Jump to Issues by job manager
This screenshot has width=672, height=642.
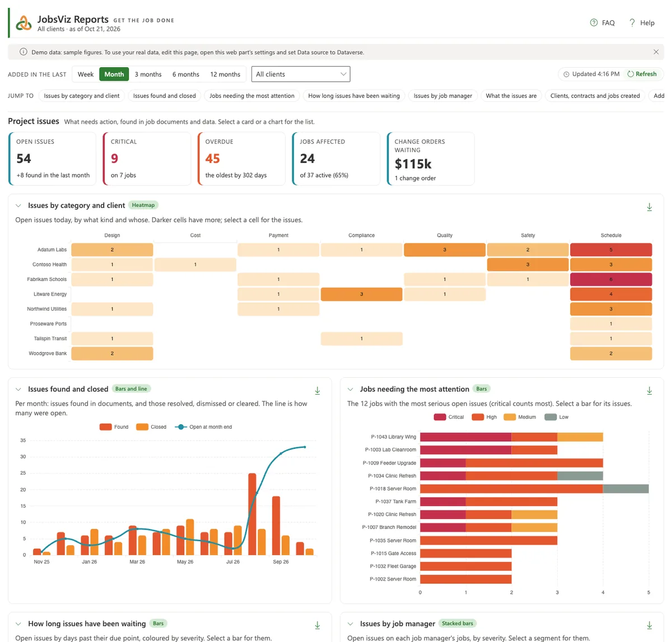(443, 96)
